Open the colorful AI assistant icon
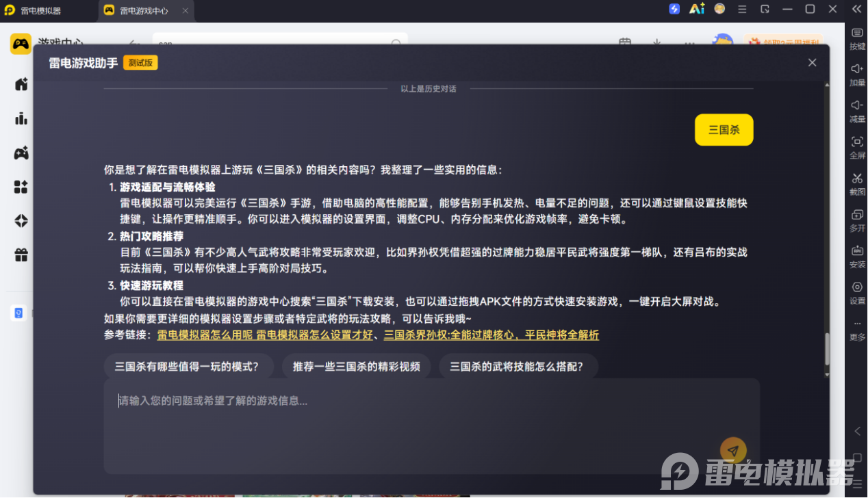868x498 pixels. (x=697, y=9)
